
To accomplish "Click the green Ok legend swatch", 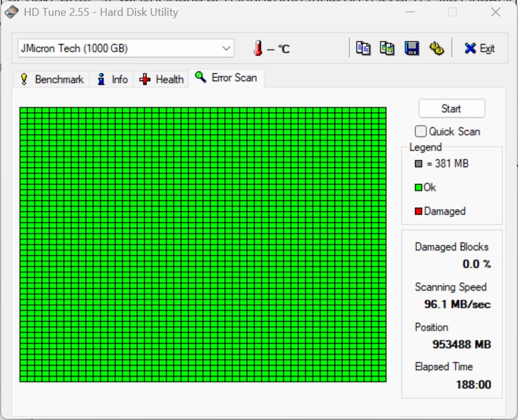I will pyautogui.click(x=418, y=187).
